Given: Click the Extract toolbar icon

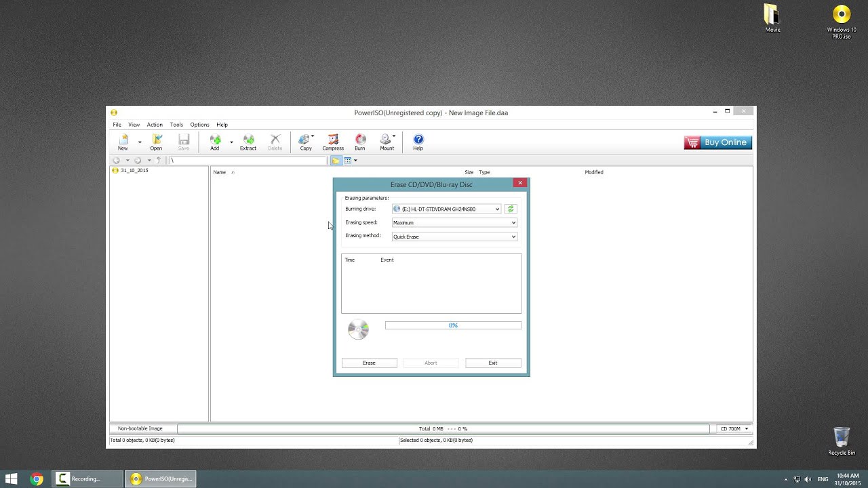Looking at the screenshot, I should pos(248,142).
